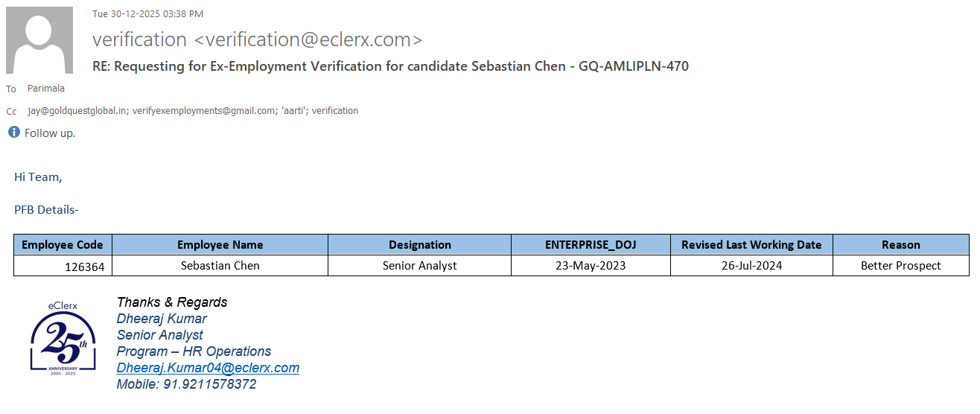
Task: Click the eClerx 25th anniversary logo
Action: click(x=63, y=339)
